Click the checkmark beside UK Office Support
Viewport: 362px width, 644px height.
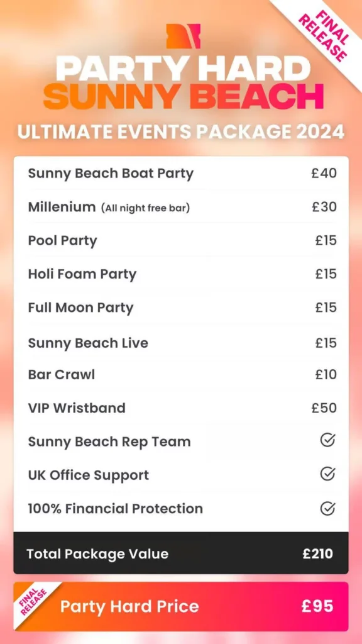click(327, 474)
